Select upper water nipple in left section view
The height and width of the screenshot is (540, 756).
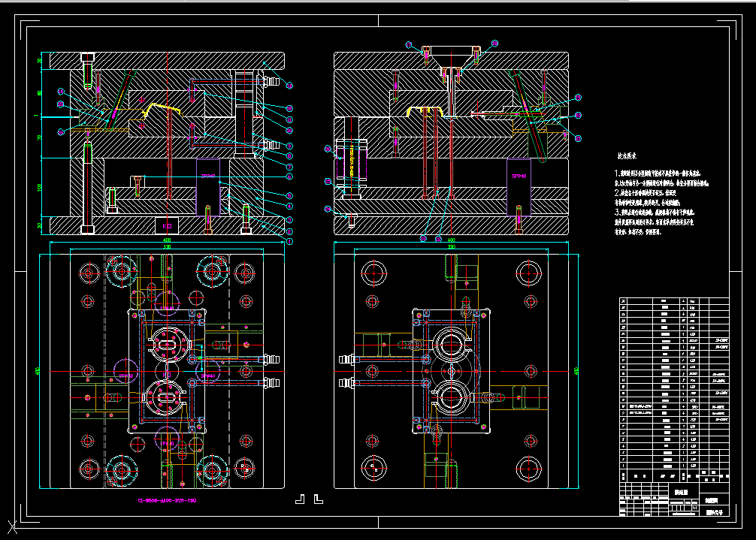coord(271,81)
